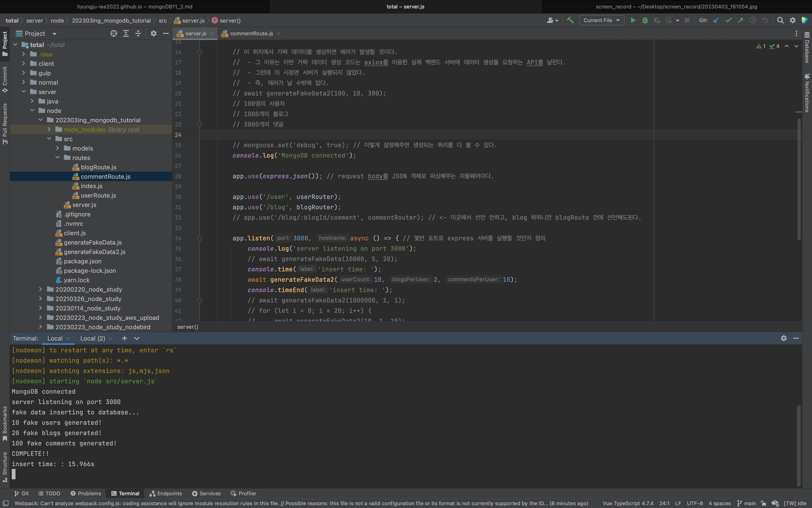Expand the client folder
Viewport: 812px width, 508px height.
point(24,63)
